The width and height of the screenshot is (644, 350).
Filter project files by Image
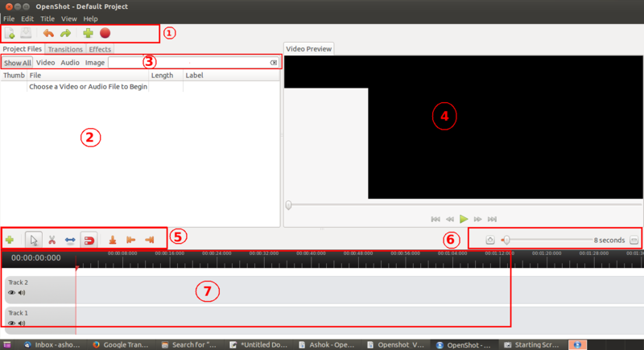click(x=95, y=63)
